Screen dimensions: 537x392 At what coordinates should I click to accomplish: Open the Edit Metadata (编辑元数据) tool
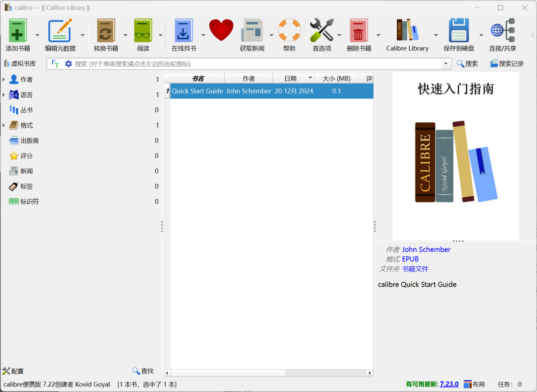pos(60,31)
